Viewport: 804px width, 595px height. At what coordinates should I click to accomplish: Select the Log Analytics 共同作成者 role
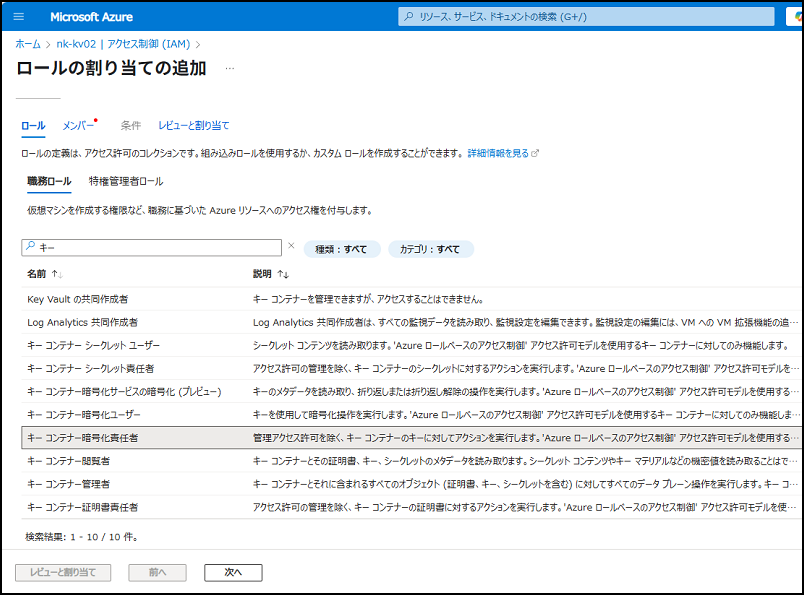click(x=411, y=322)
